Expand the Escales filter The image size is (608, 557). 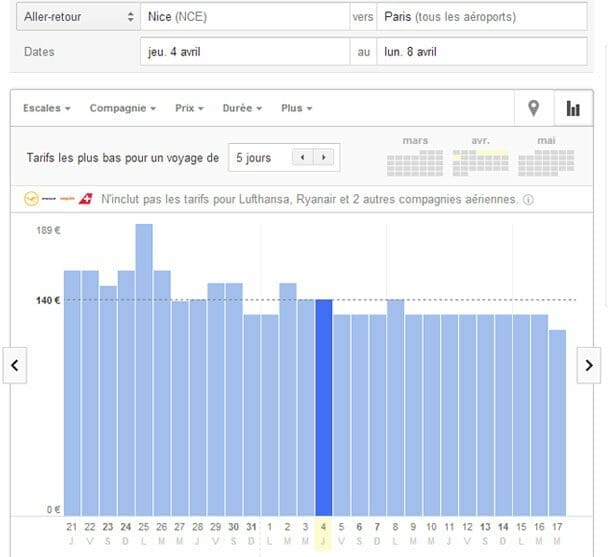(46, 108)
